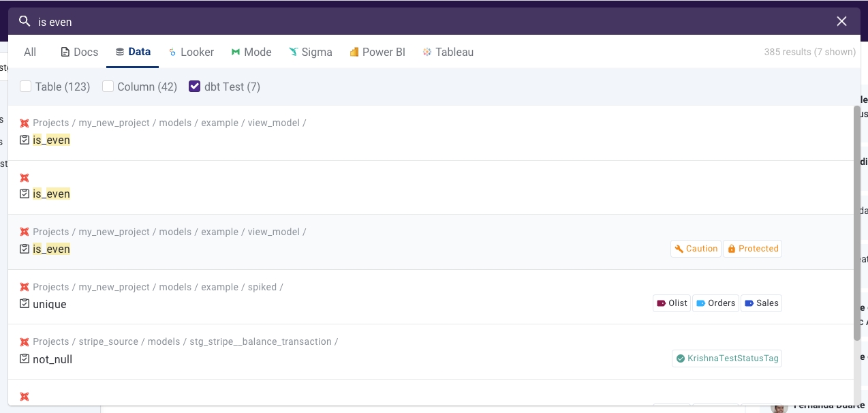Open the unique test result
This screenshot has width=868, height=413.
[50, 305]
